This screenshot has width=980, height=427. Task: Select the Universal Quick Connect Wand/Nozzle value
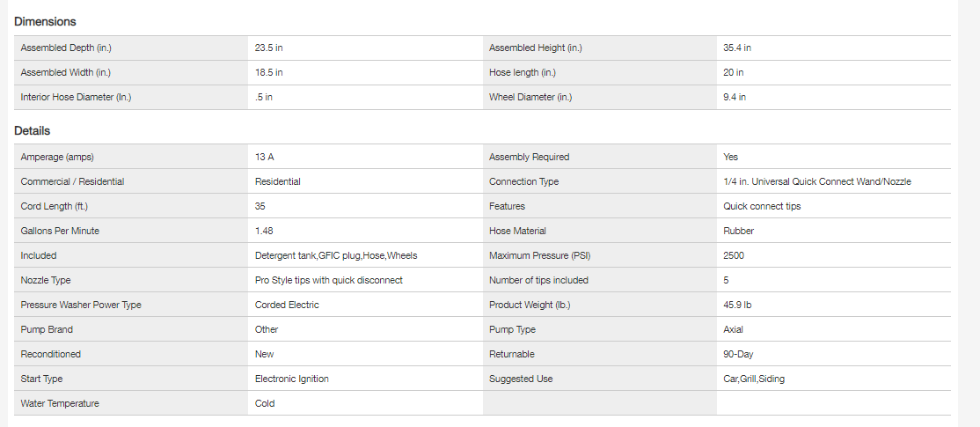point(817,181)
